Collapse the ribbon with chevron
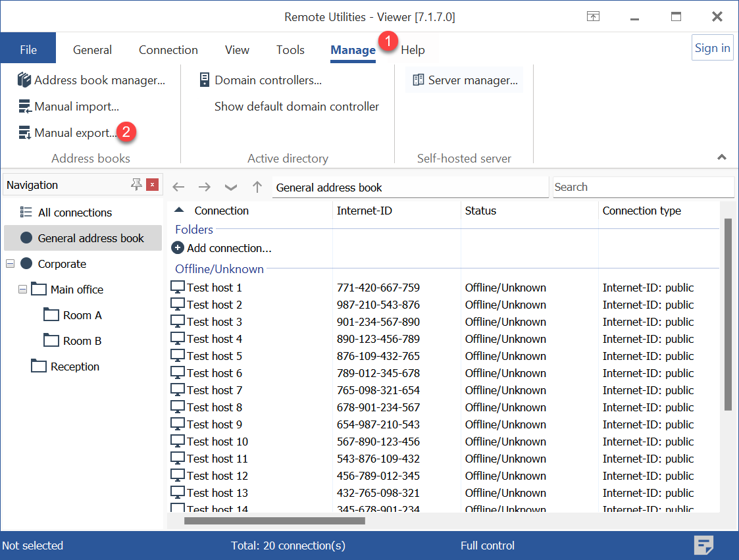The width and height of the screenshot is (739, 560). (722, 157)
